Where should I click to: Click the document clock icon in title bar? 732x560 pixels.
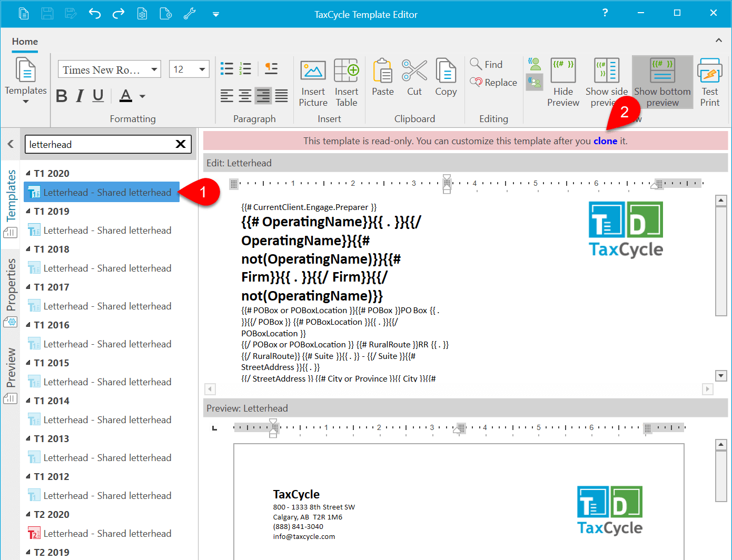point(166,14)
